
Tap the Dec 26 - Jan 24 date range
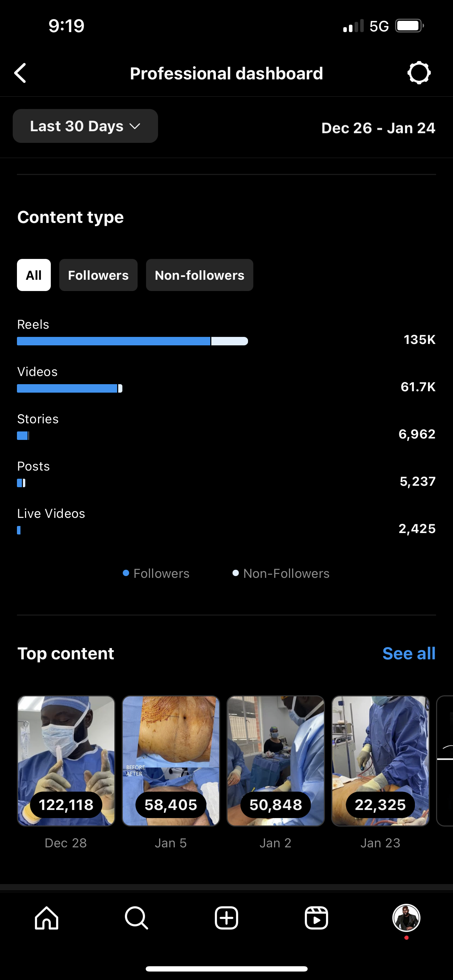[378, 128]
